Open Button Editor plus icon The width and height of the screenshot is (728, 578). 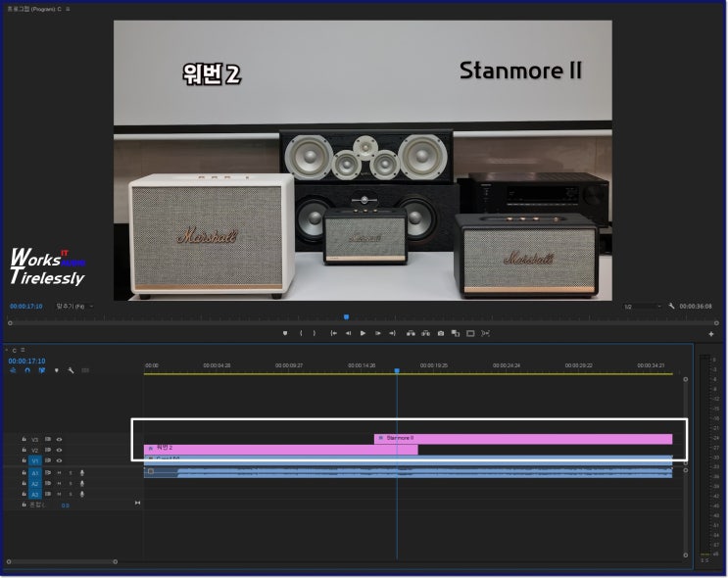tap(710, 334)
